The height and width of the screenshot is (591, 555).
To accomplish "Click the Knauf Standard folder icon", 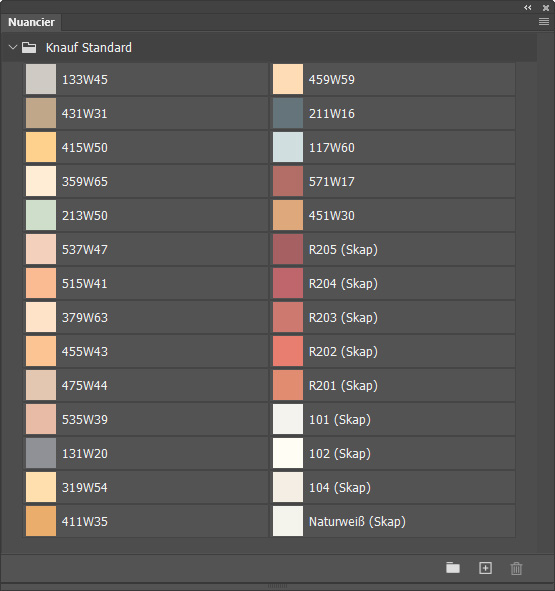I will 29,47.
